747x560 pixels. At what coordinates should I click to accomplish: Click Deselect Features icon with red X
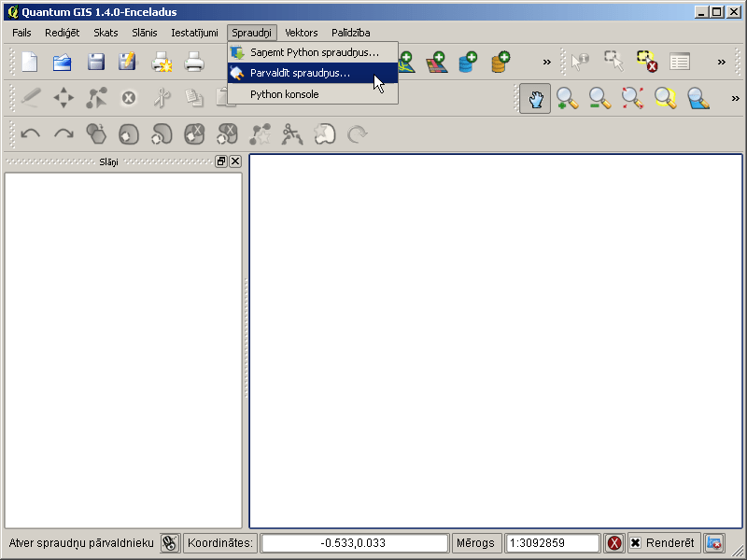647,62
